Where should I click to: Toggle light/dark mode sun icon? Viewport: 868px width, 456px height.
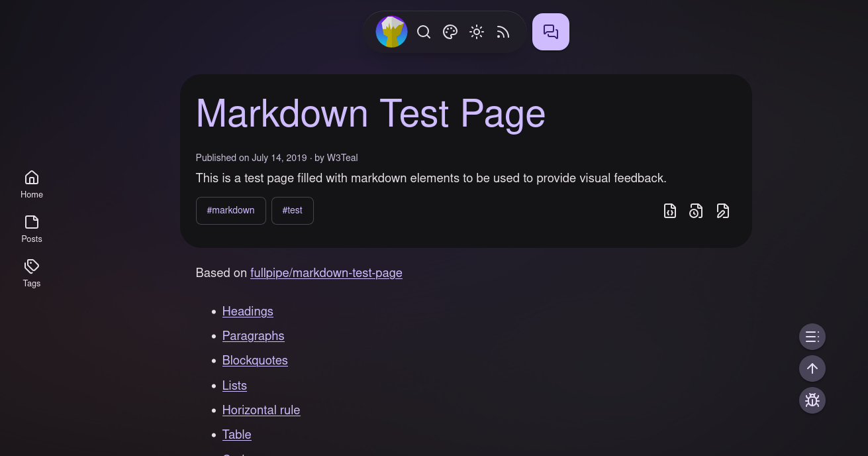477,32
